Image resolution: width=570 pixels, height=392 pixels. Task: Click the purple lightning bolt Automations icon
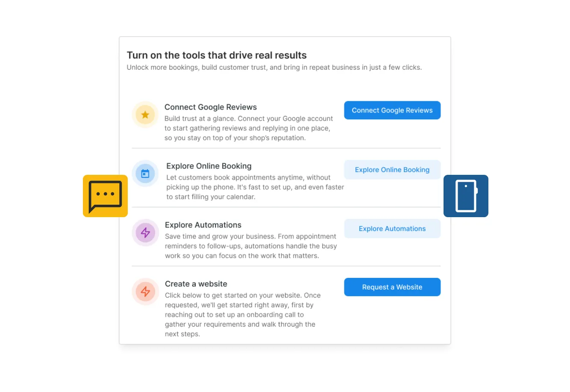[145, 233]
